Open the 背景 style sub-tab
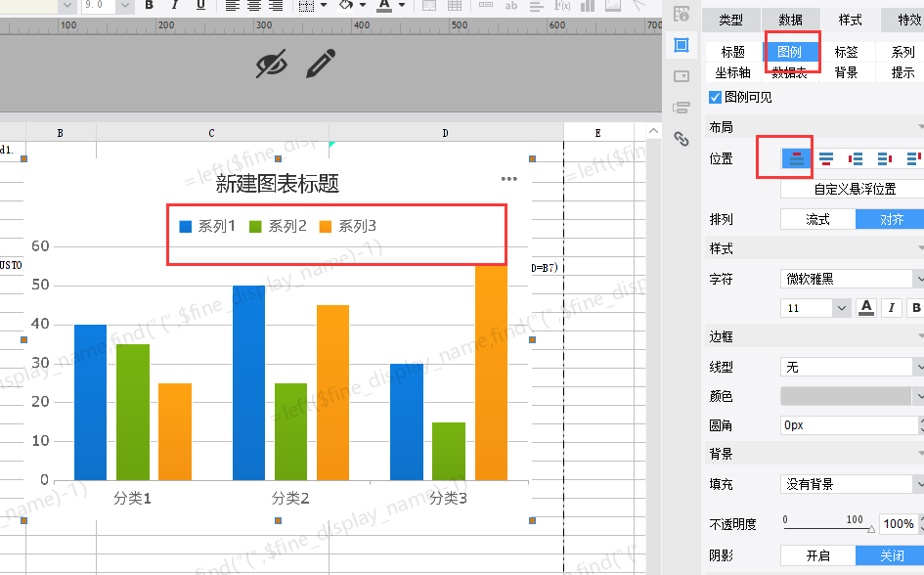The width and height of the screenshot is (924, 575). [x=846, y=72]
